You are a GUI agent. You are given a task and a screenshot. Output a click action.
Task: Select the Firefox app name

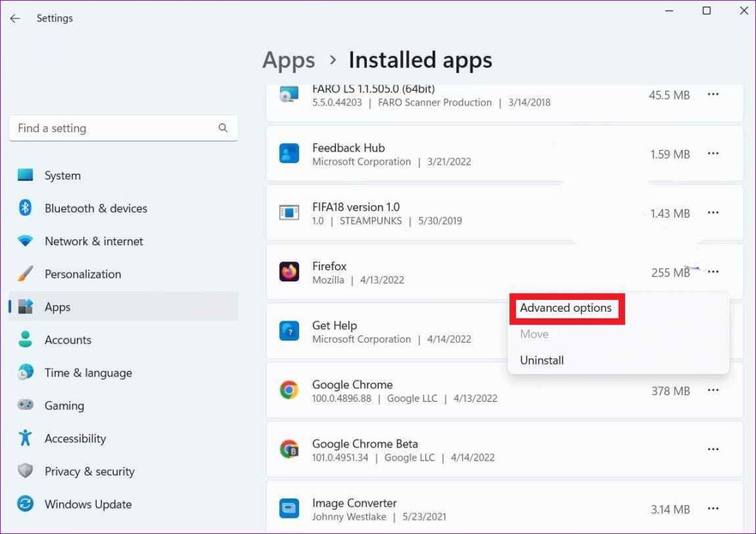click(329, 267)
